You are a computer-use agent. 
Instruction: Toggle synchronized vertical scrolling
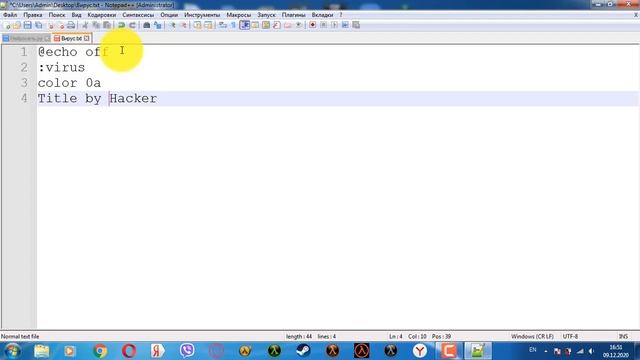198,25
